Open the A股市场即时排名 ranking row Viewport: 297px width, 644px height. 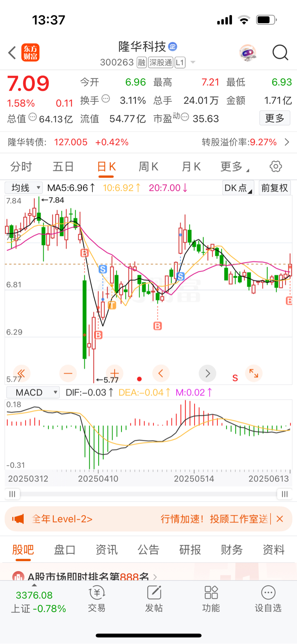tap(85, 576)
